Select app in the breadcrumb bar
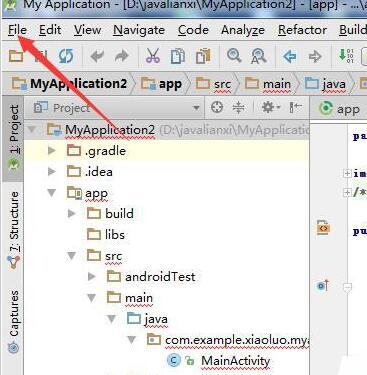This screenshot has width=367, height=375. pos(161,83)
